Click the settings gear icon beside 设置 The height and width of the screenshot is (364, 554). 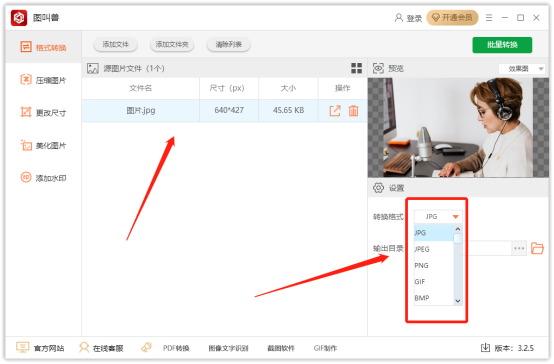(378, 188)
